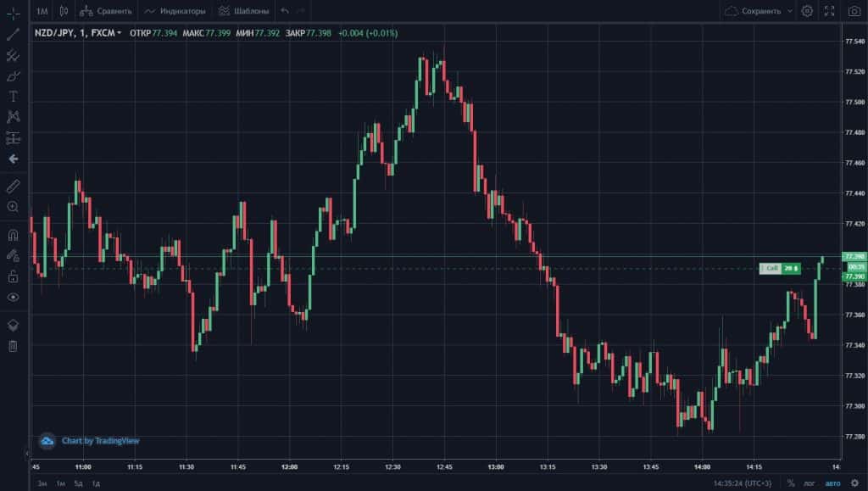
Task: Collapse the left toolbar with side arrow
Action: click(x=27, y=454)
